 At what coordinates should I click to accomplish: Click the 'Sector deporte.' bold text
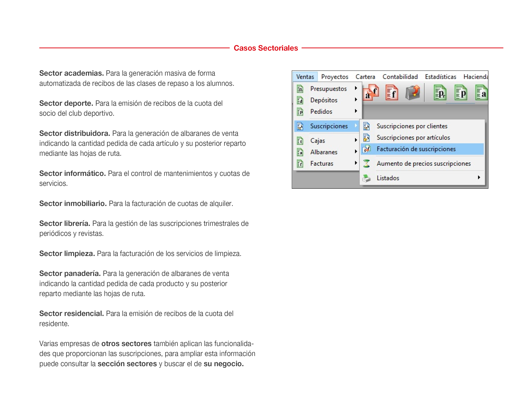point(66,103)
